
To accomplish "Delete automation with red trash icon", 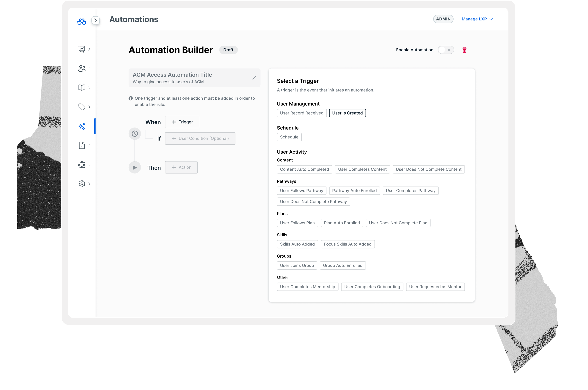I will 464,50.
